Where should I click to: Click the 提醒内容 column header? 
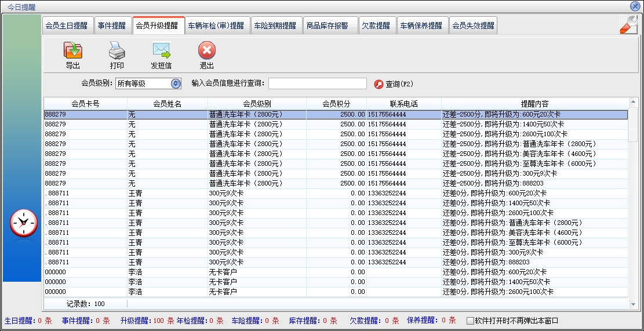tap(534, 104)
